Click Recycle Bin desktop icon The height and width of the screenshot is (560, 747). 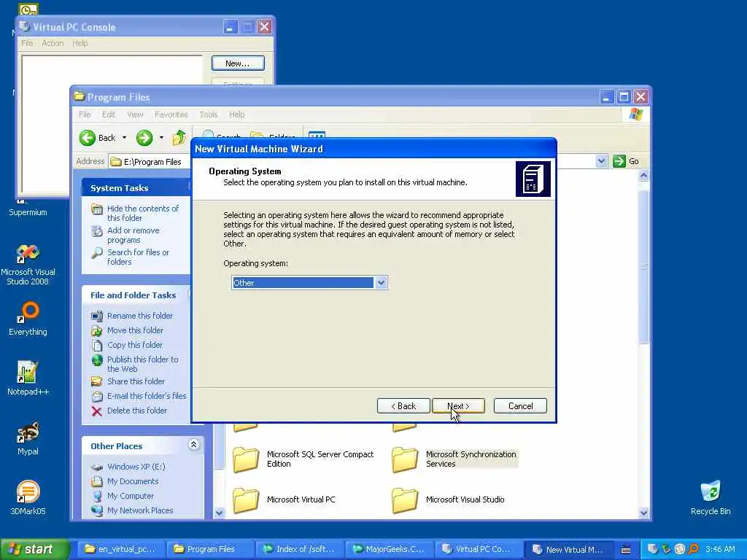711,492
